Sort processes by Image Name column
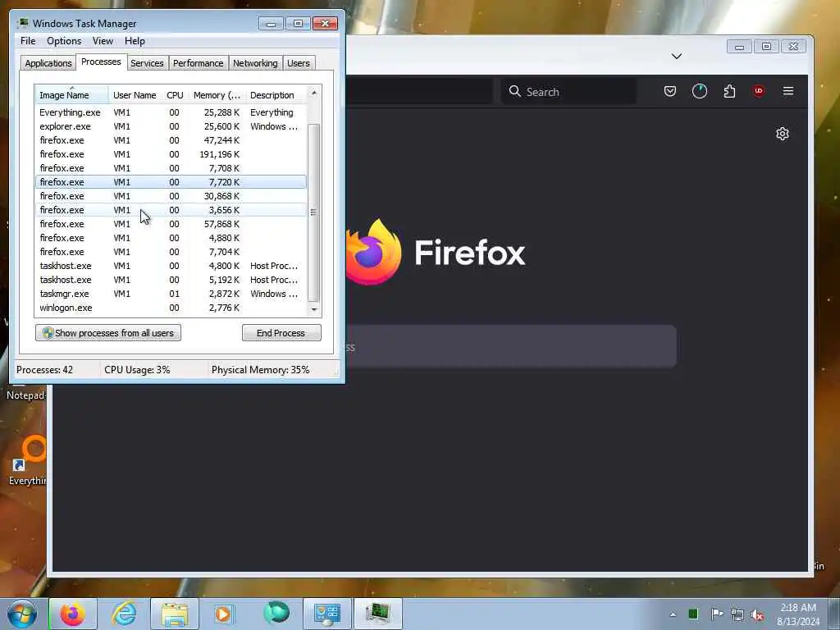 (x=72, y=95)
